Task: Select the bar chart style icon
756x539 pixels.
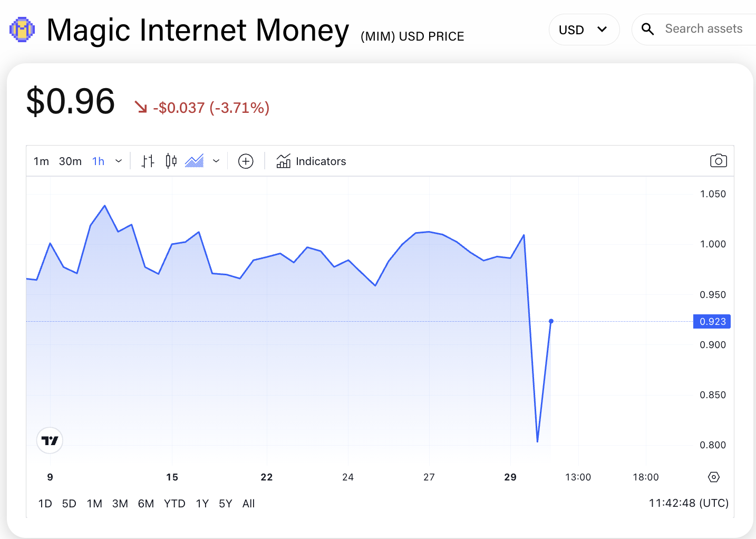Action: click(x=148, y=161)
